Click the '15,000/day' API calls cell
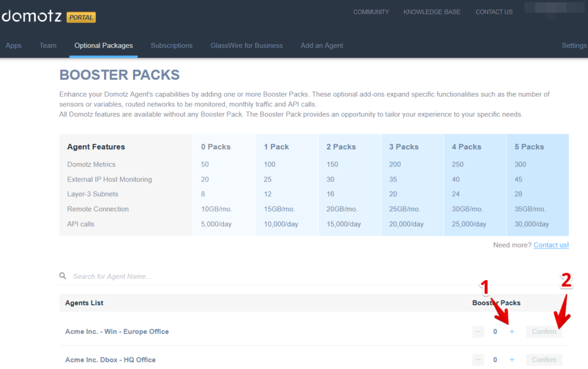This screenshot has height=369, width=588. point(343,224)
